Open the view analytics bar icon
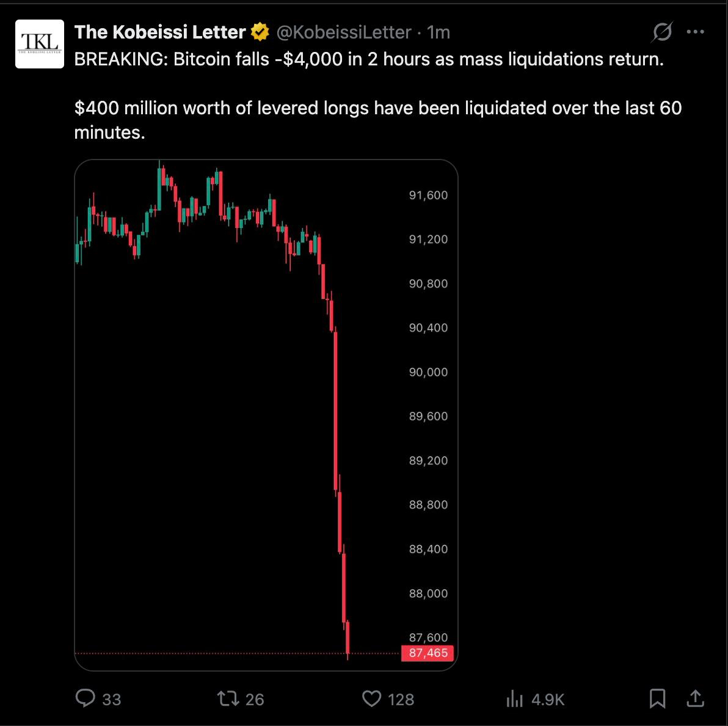728x726 pixels. click(x=515, y=698)
